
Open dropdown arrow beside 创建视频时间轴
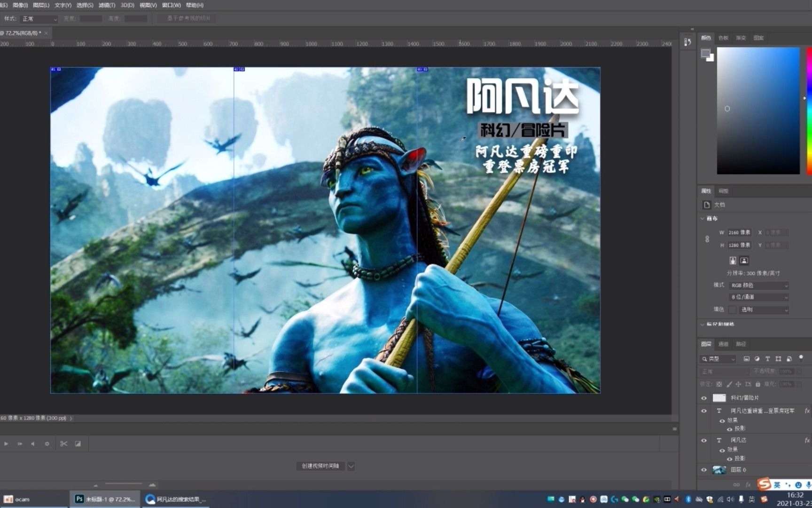tap(351, 466)
